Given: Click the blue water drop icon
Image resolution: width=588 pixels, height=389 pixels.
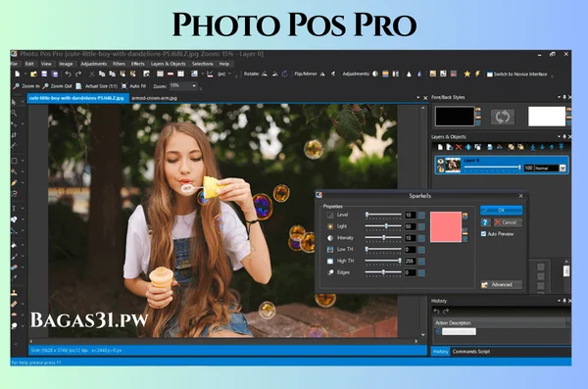Looking at the screenshot, I should (419, 73).
